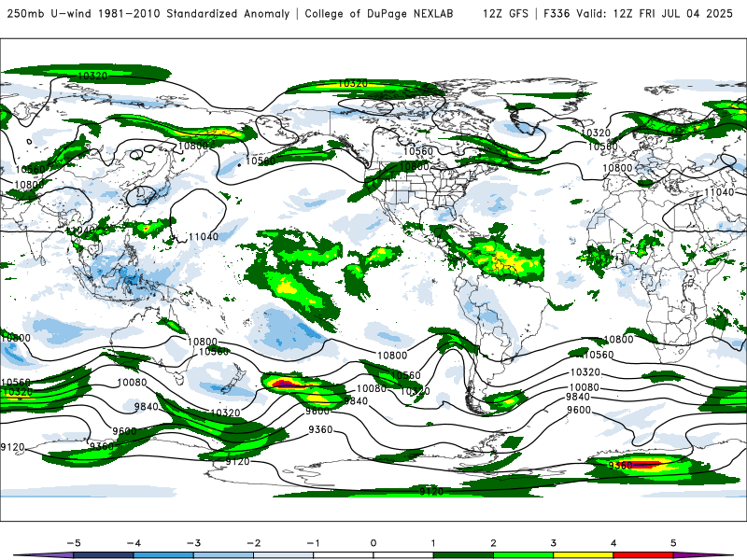This screenshot has width=747, height=560.
Task: Select the dark green 1 to 2 colorbar segment
Action: tap(463, 555)
